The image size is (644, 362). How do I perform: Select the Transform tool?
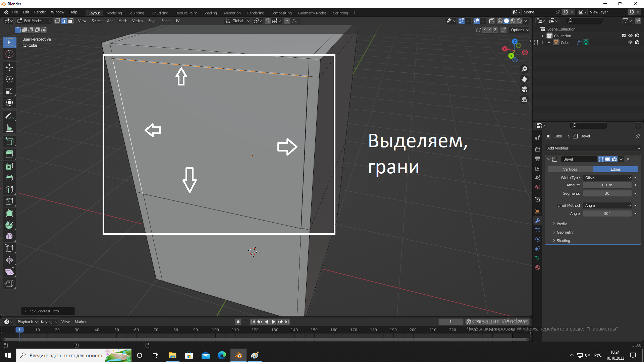[9, 103]
